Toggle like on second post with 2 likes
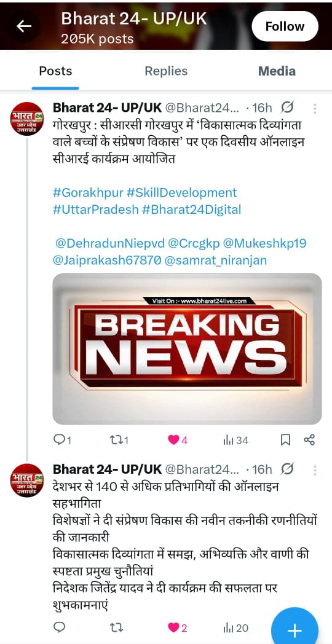Image resolution: width=332 pixels, height=644 pixels. pos(178,628)
